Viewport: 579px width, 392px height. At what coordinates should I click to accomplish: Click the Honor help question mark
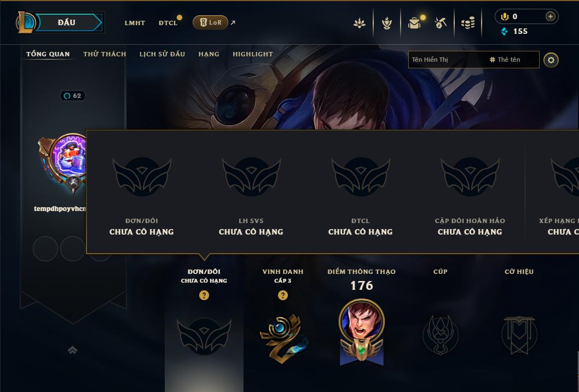click(x=283, y=295)
